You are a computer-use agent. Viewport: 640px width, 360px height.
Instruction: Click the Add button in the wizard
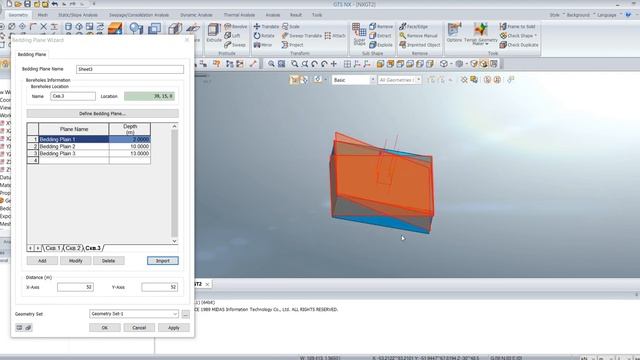tap(42, 261)
